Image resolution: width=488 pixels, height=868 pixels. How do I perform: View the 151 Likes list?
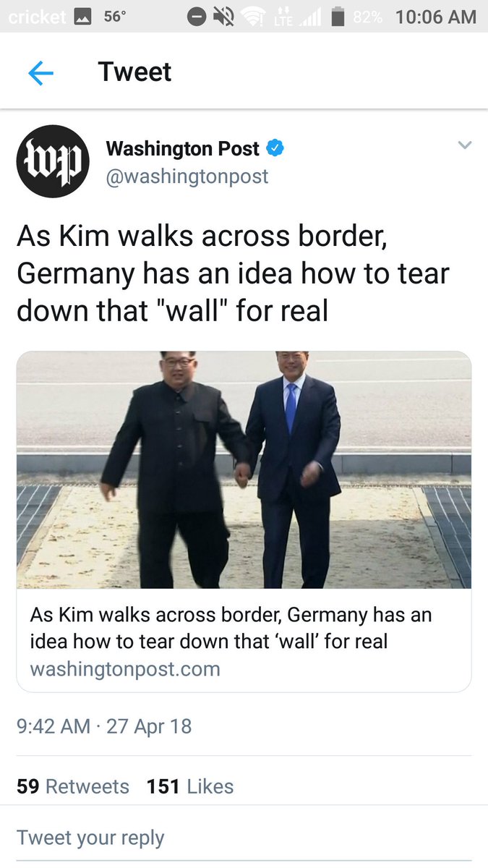click(190, 787)
